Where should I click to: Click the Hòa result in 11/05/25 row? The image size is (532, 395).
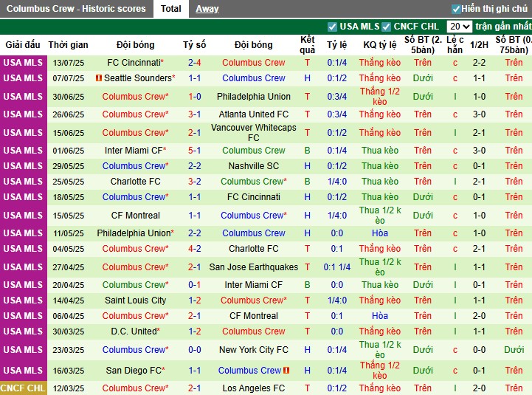(x=380, y=233)
